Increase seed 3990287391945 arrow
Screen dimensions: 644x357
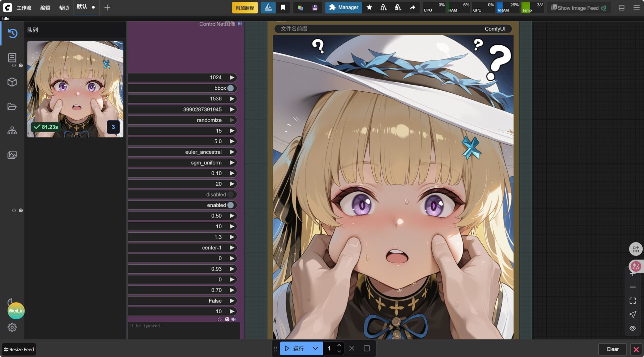tap(232, 109)
